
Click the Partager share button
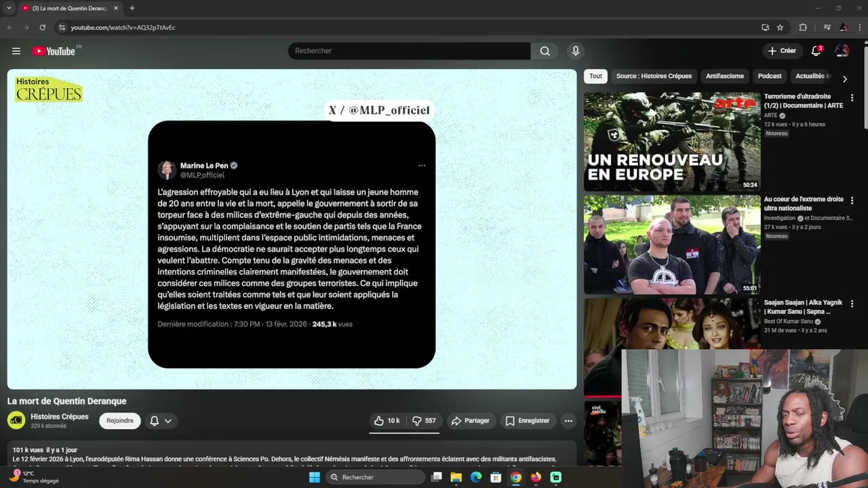[x=470, y=421]
